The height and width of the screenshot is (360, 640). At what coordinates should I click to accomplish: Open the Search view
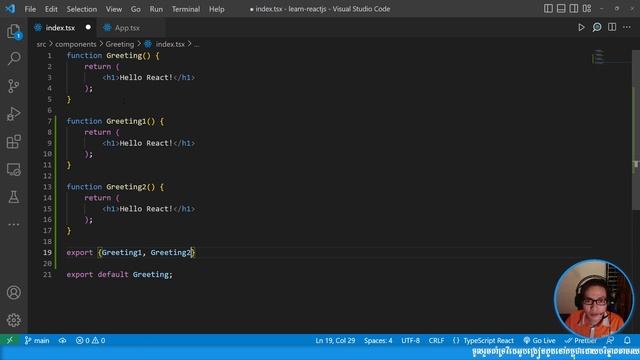click(x=14, y=58)
